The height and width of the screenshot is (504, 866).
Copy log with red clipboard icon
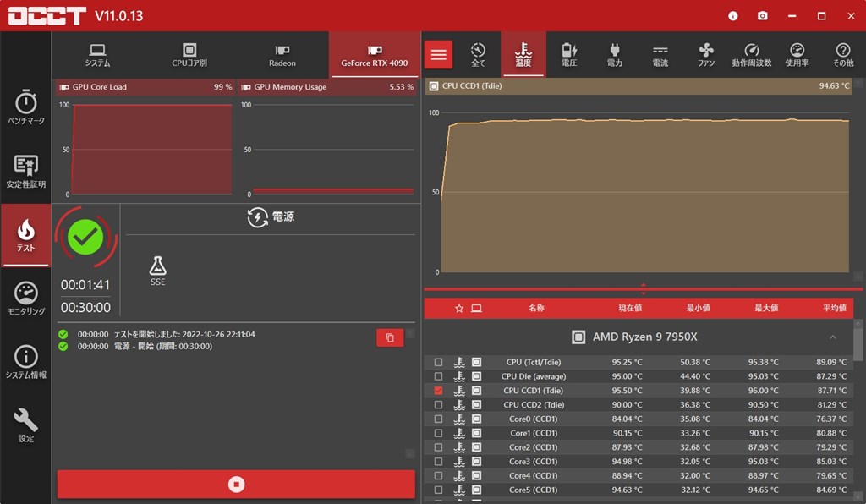pos(390,338)
